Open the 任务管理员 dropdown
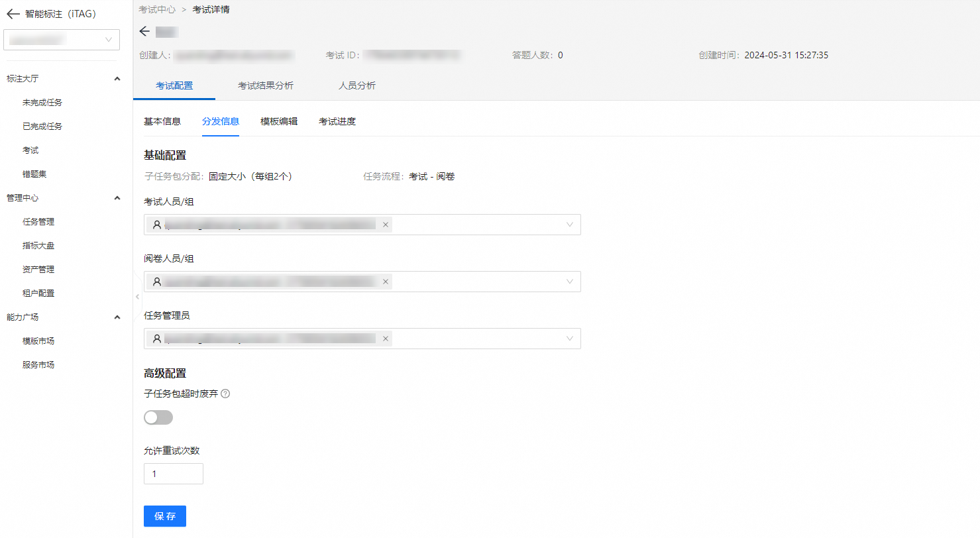980x538 pixels. [x=362, y=339]
